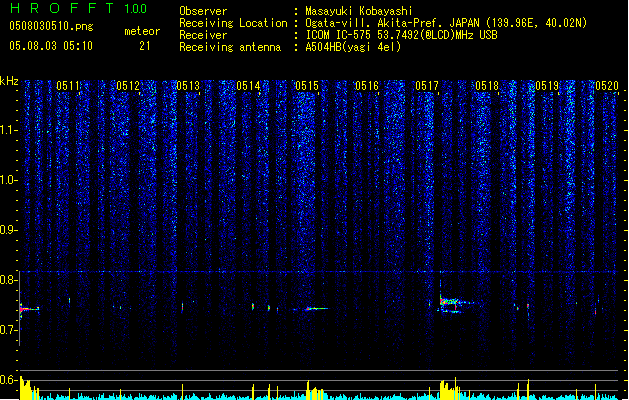Click the strong meteor echo at spectrogram start

28,309
